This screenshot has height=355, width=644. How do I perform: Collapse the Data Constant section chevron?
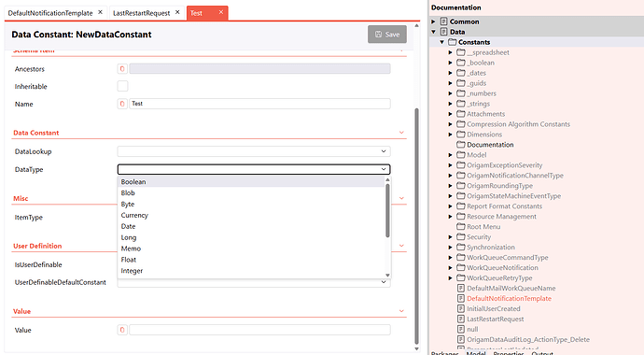pos(401,133)
